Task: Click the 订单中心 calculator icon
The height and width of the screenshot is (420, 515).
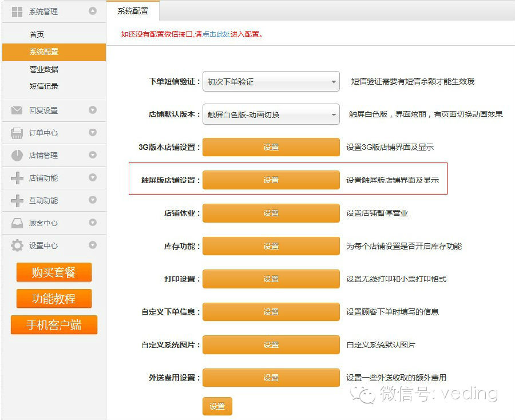Action: [17, 132]
